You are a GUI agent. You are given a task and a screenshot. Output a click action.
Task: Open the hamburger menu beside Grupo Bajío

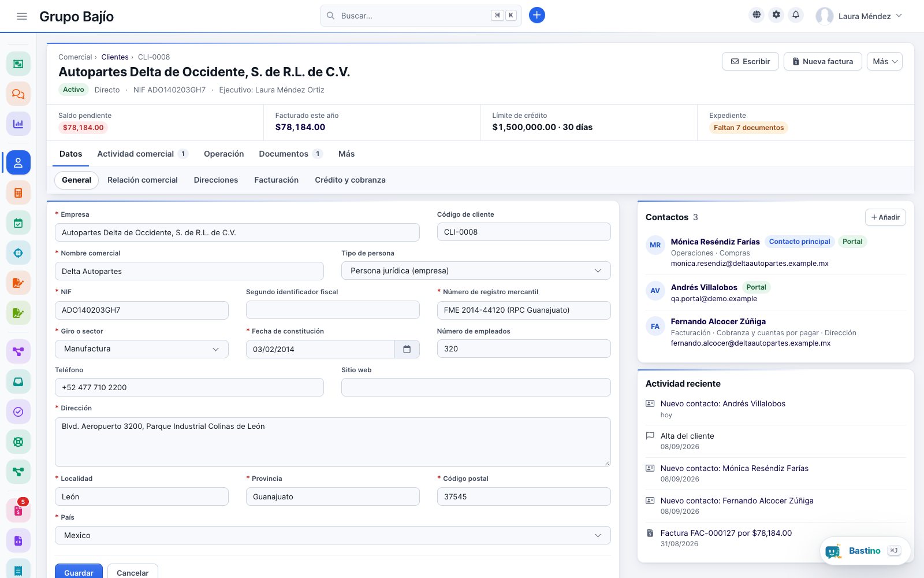(x=22, y=16)
